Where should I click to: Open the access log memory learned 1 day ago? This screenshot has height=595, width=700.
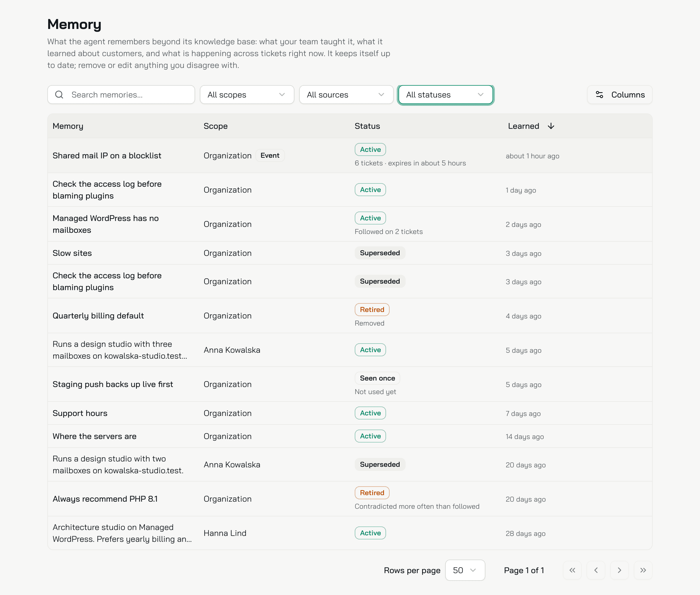(x=107, y=190)
